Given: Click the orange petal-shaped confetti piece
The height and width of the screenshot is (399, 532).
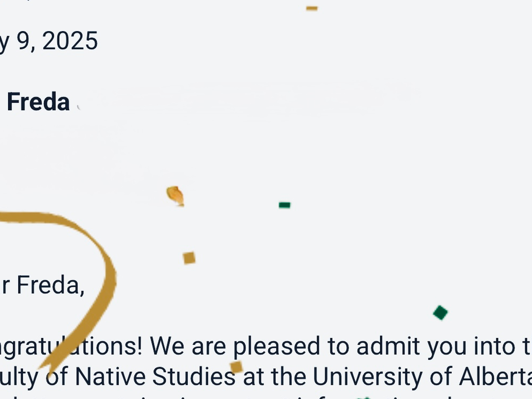Looking at the screenshot, I should (176, 196).
